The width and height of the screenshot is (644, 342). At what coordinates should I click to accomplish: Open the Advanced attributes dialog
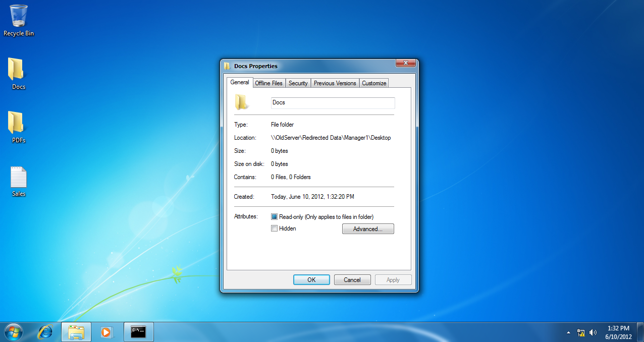point(368,229)
